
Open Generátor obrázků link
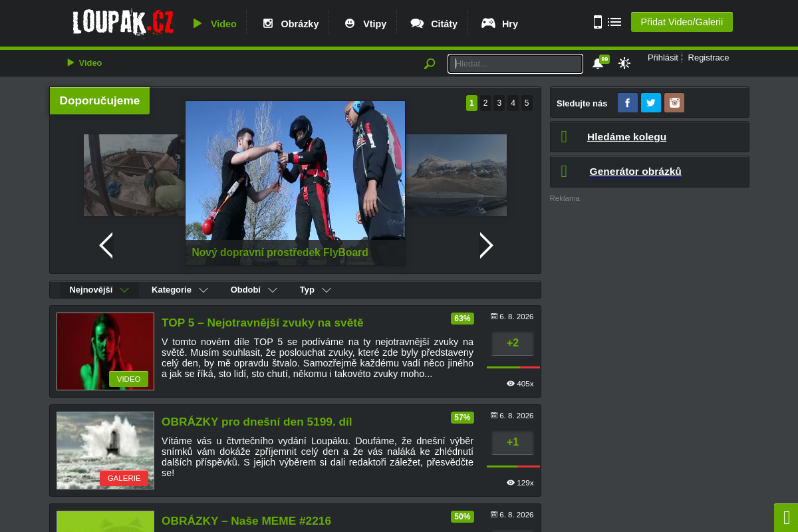[635, 172]
